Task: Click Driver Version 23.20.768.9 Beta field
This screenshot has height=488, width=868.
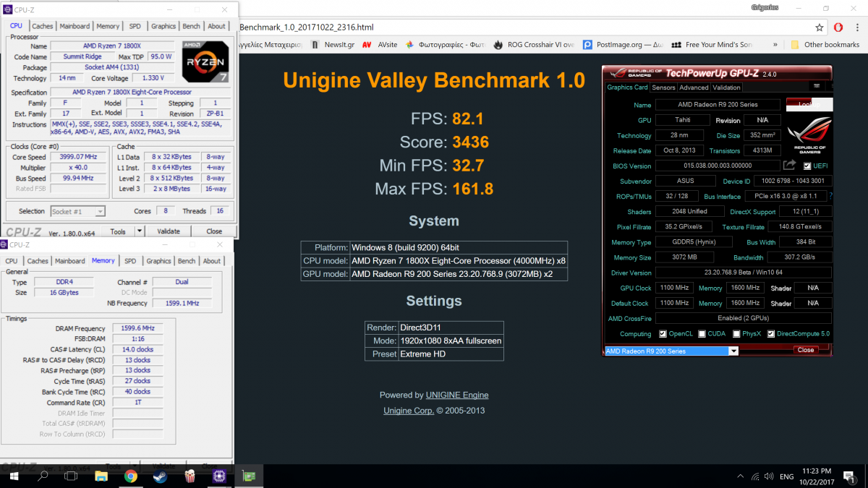Action: tap(743, 273)
